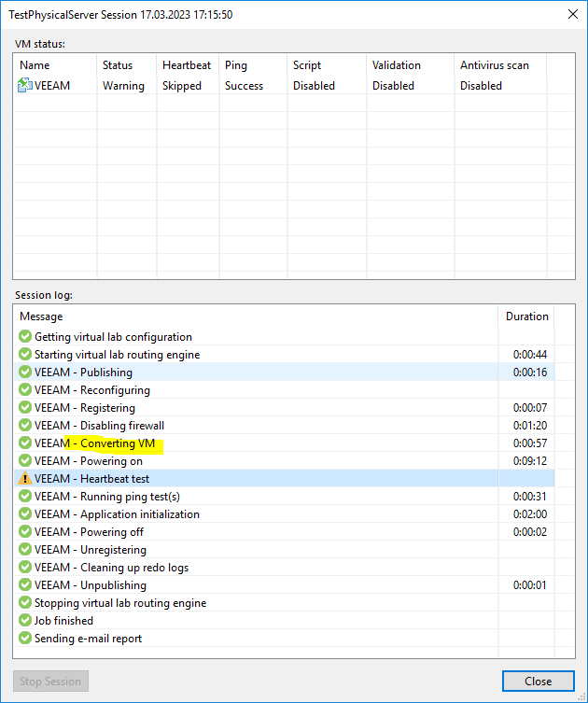Click green check icon for Job finished
The height and width of the screenshot is (703, 588).
click(x=25, y=621)
